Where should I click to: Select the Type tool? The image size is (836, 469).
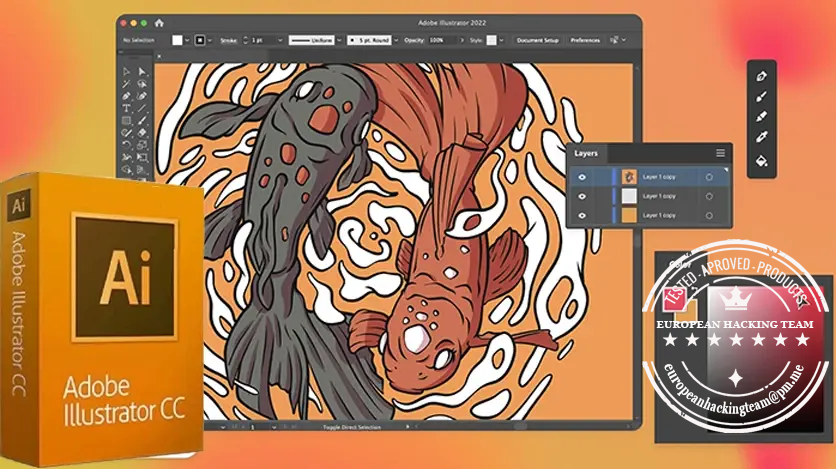pyautogui.click(x=126, y=109)
